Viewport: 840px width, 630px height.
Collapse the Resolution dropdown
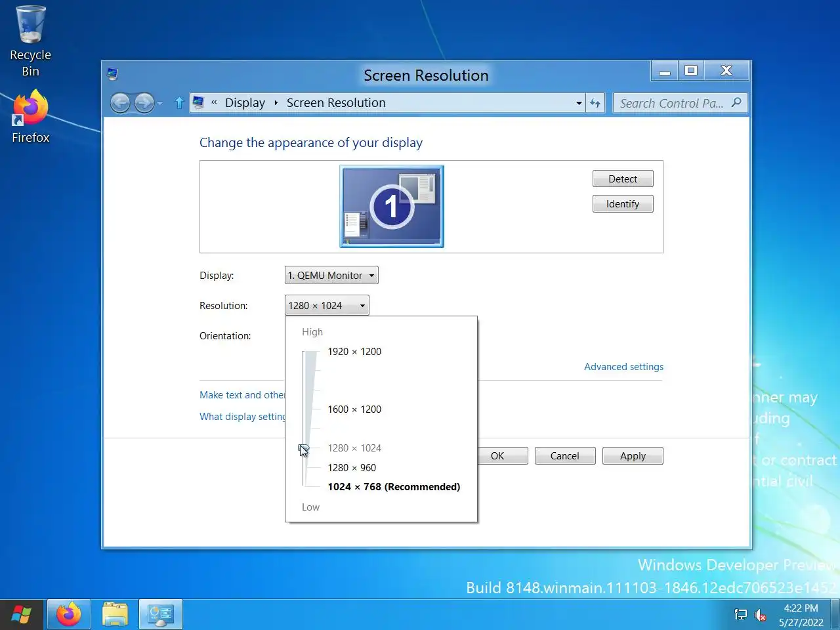pos(327,306)
